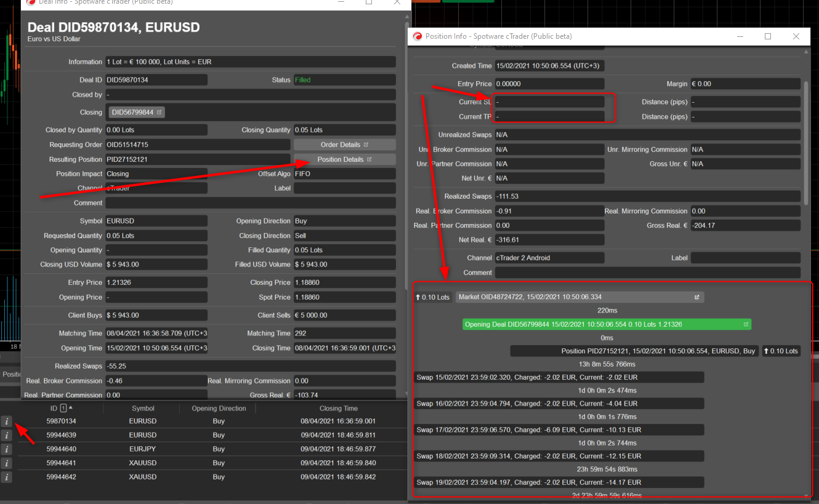Click scroll-up arrow in Position Info window

pos(807,52)
